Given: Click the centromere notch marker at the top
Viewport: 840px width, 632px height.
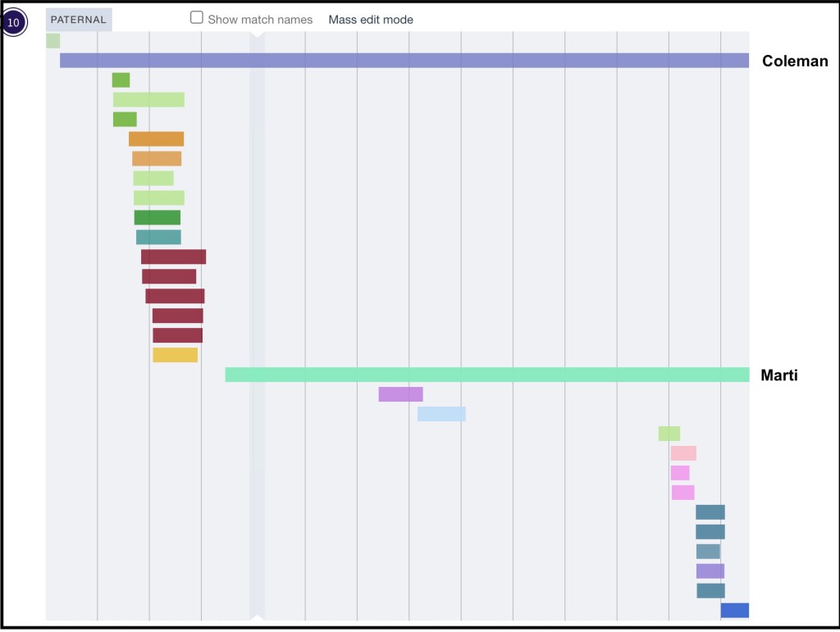Looking at the screenshot, I should pos(257,34).
